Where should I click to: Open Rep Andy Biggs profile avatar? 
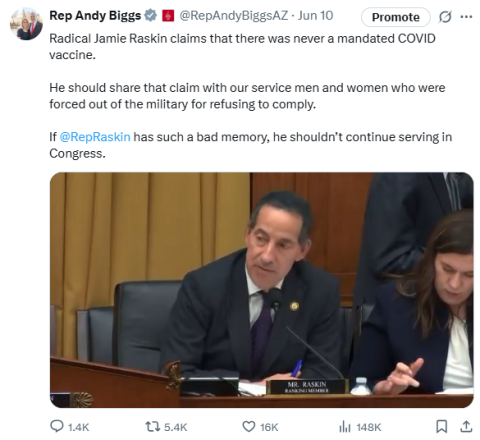coord(26,24)
